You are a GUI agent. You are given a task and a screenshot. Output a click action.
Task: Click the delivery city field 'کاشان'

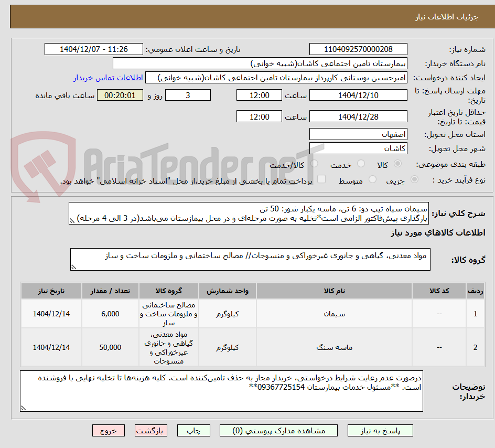click(x=358, y=148)
